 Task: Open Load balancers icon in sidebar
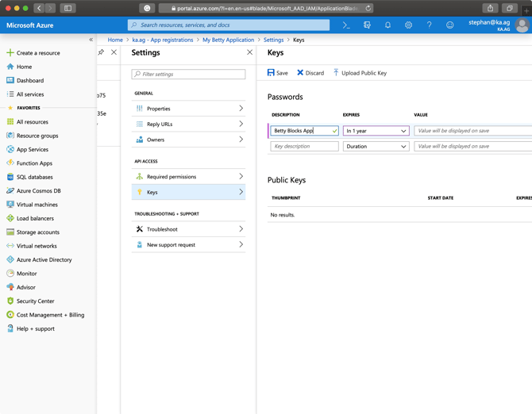[10, 218]
